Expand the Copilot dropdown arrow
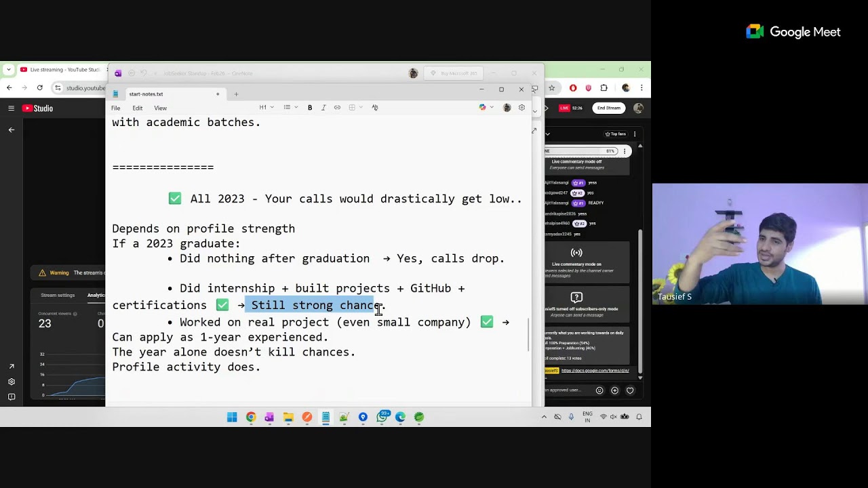 (x=491, y=108)
